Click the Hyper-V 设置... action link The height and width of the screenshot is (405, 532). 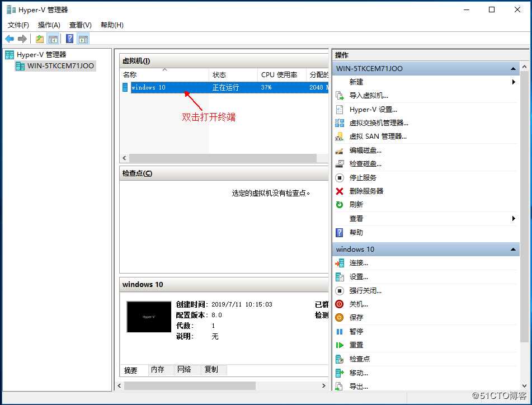coord(373,110)
